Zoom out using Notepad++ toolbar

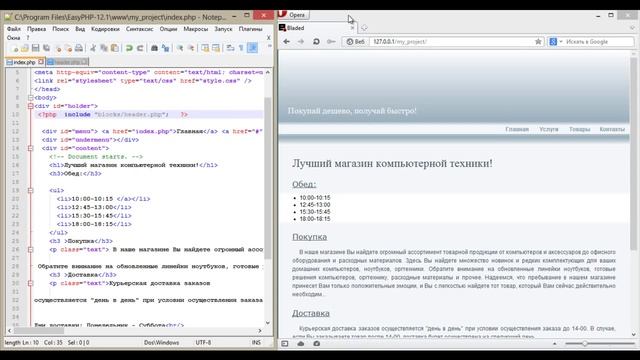click(191, 48)
